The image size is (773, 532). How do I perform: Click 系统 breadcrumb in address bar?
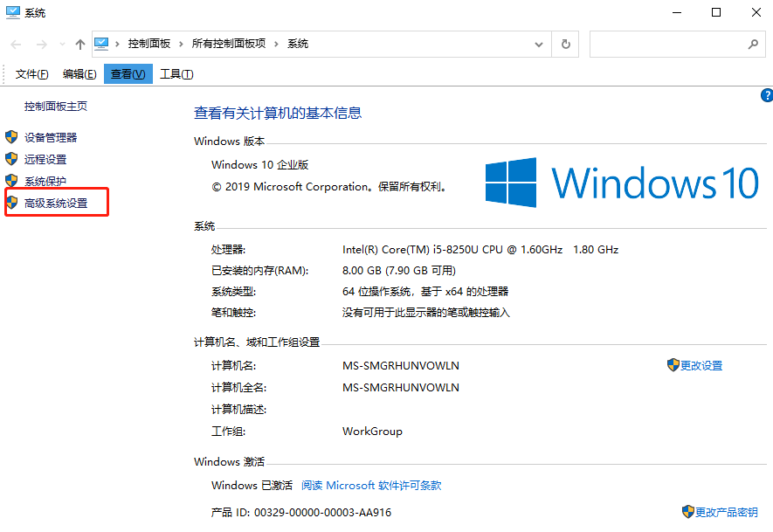(298, 44)
